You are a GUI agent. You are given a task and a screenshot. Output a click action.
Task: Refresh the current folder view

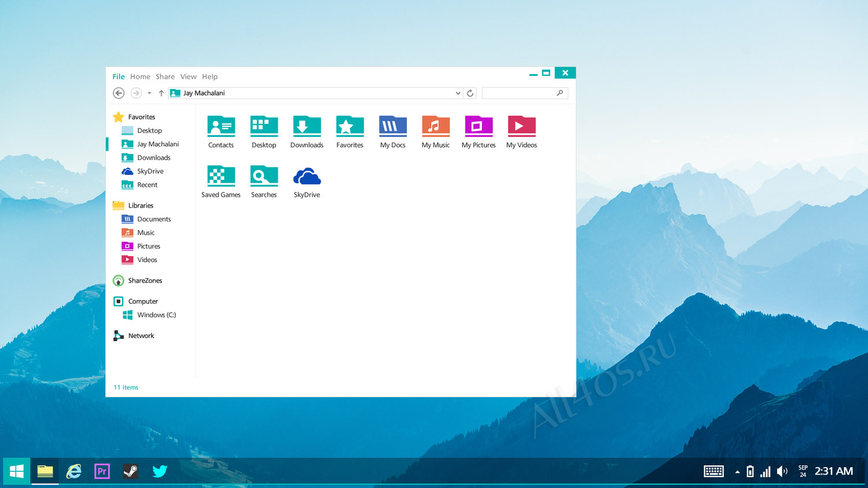(x=470, y=93)
